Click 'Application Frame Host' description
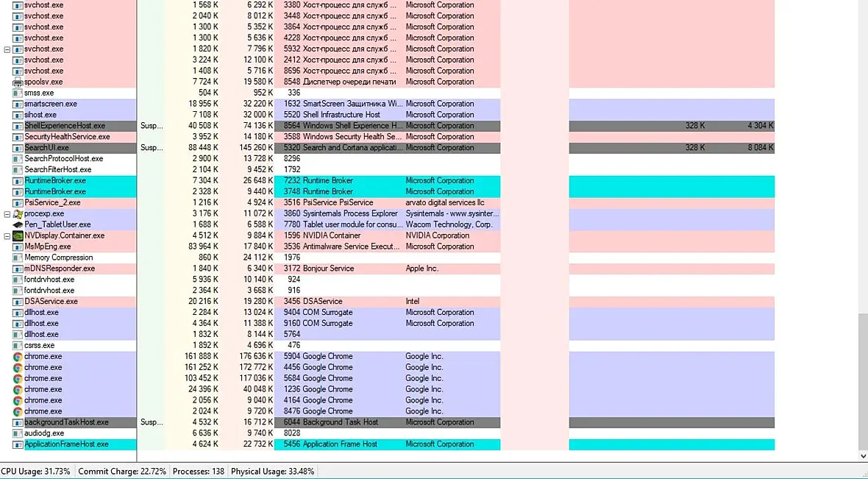Viewport: 868px width, 479px height. [340, 444]
